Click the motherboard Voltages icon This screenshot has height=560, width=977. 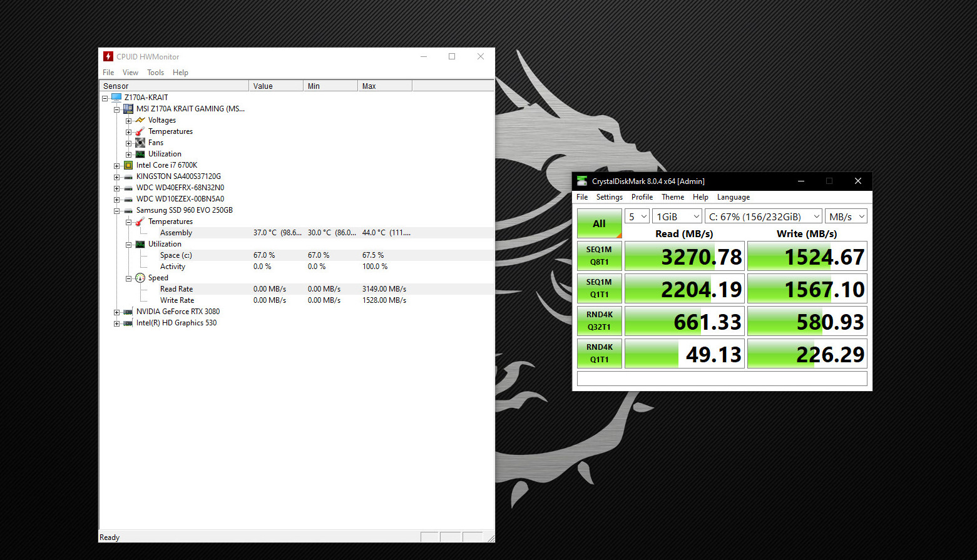pos(140,120)
